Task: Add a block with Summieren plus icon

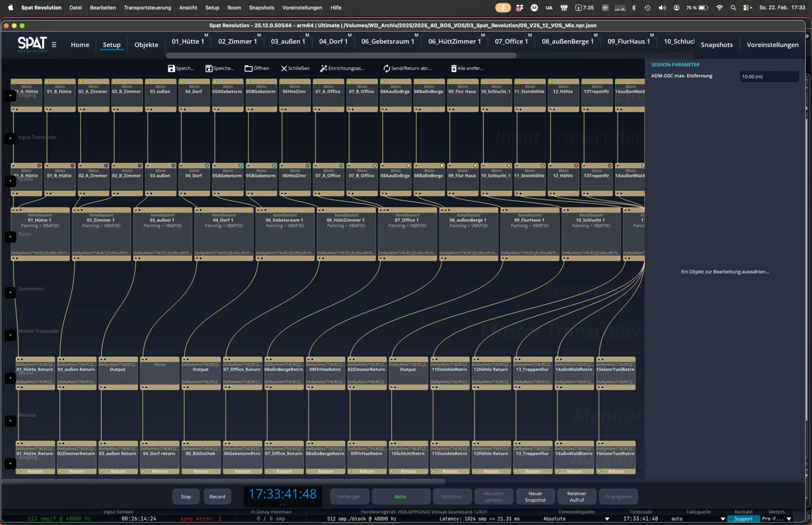Action: (11, 292)
